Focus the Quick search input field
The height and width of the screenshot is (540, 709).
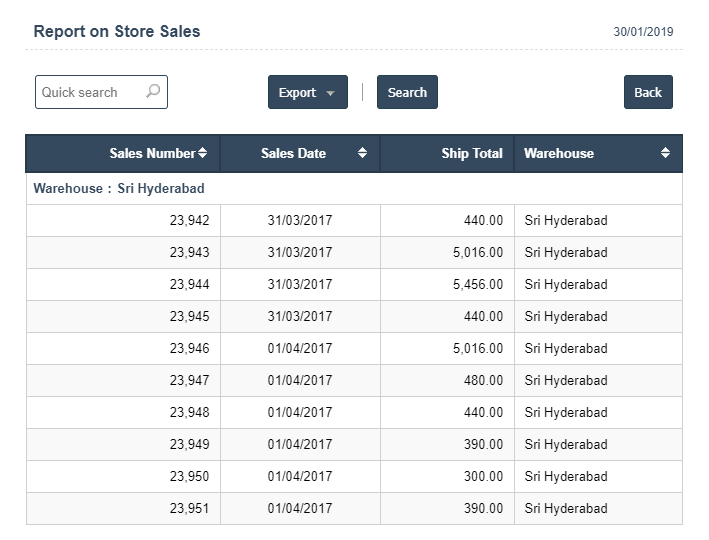[x=101, y=92]
